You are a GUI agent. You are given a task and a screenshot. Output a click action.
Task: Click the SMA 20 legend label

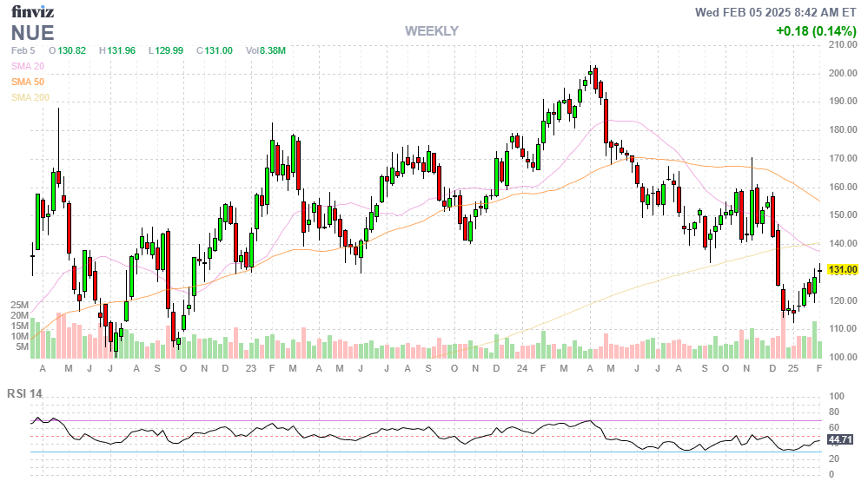coord(27,66)
